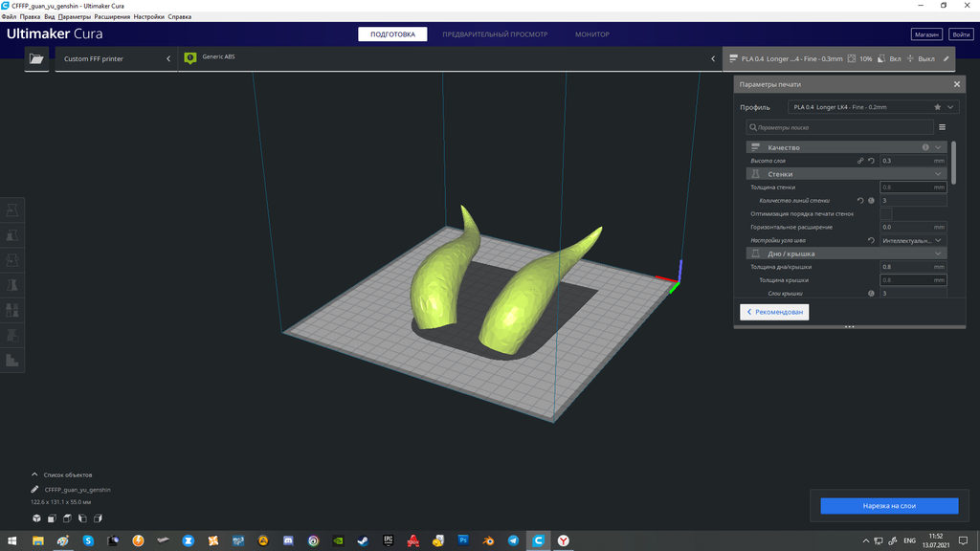980x551 pixels.
Task: Select the Mirror tool in left toolbar
Action: tap(12, 285)
